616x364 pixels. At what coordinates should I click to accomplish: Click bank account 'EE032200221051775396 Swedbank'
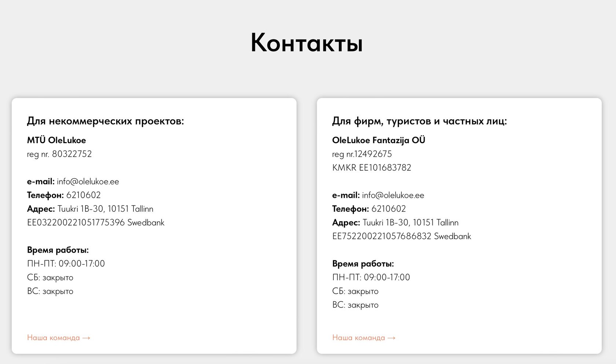click(x=96, y=223)
